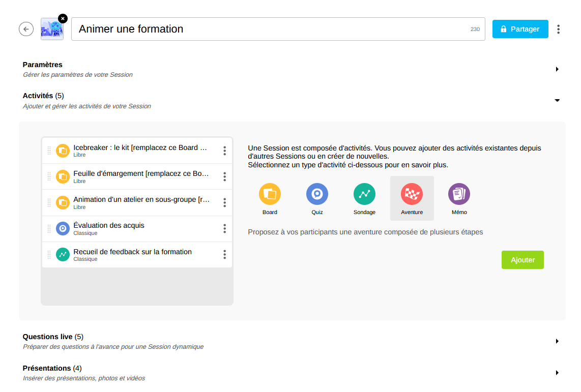The width and height of the screenshot is (581, 392).
Task: Open options menu for Évaluation des acquis
Action: pyautogui.click(x=224, y=229)
